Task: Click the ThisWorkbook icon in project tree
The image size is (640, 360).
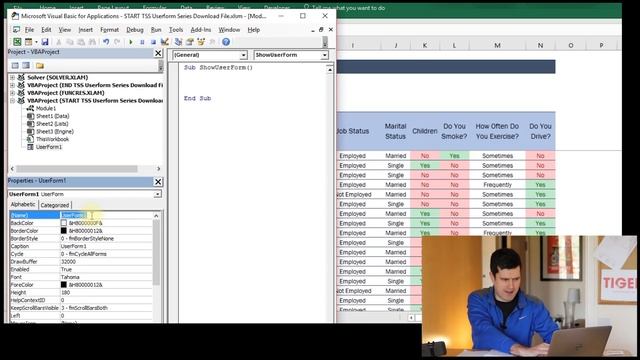Action: pos(30,139)
